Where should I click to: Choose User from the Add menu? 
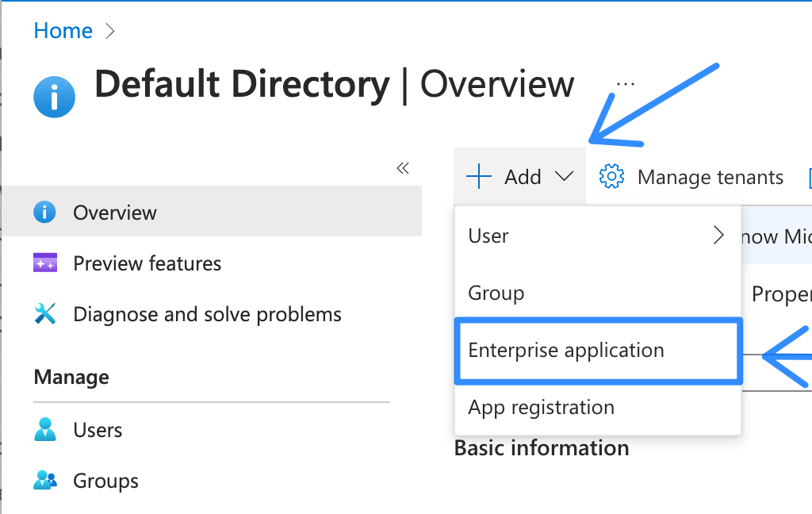tap(488, 236)
